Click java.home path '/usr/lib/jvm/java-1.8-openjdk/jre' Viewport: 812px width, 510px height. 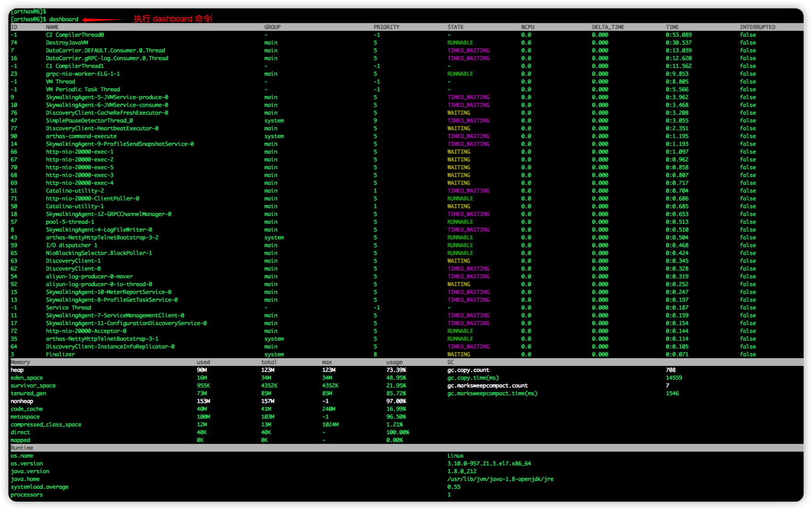501,479
